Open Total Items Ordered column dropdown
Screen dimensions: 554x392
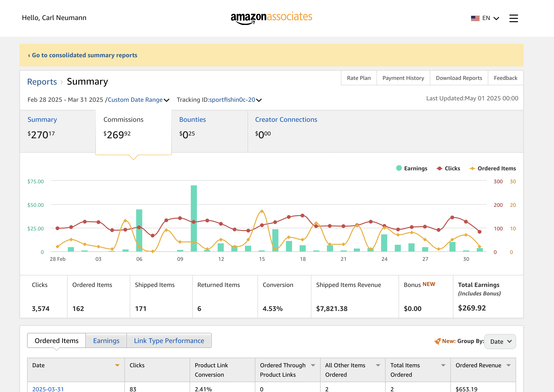coord(443,365)
